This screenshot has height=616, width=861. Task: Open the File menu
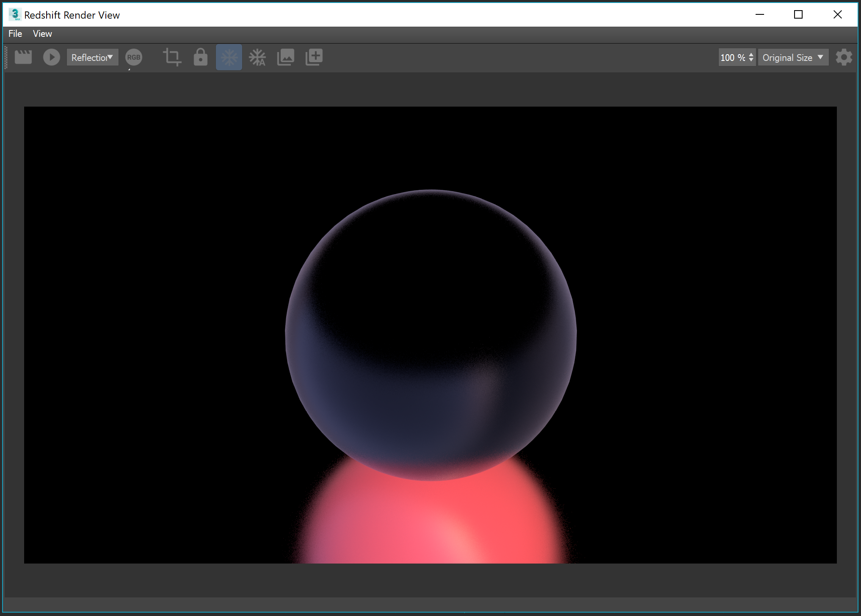point(15,34)
